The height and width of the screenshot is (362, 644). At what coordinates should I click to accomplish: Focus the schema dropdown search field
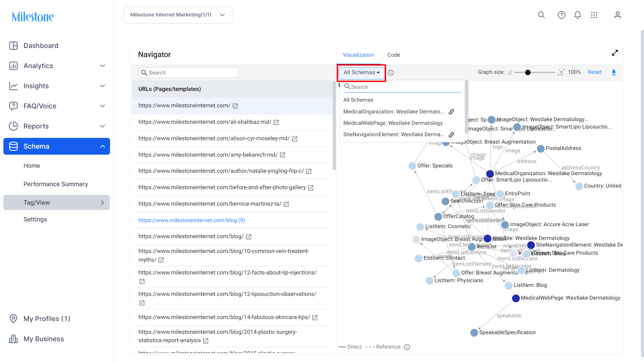tap(403, 87)
